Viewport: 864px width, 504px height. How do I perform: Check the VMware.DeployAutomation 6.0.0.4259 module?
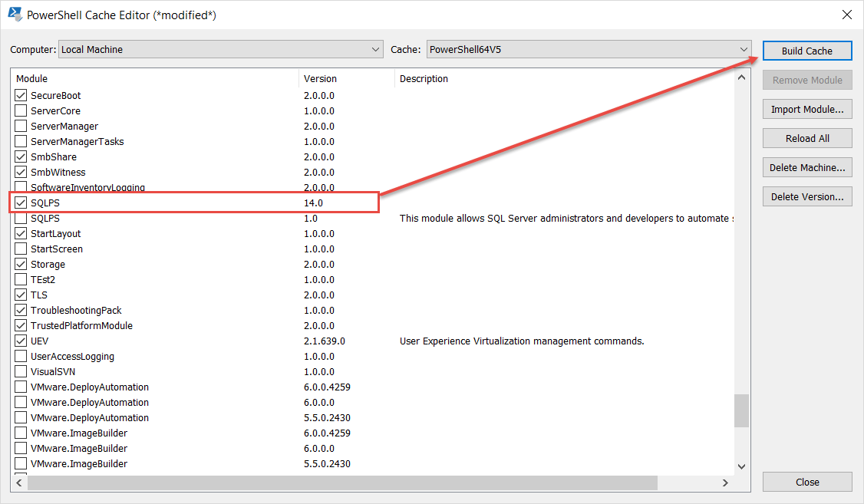pyautogui.click(x=20, y=387)
